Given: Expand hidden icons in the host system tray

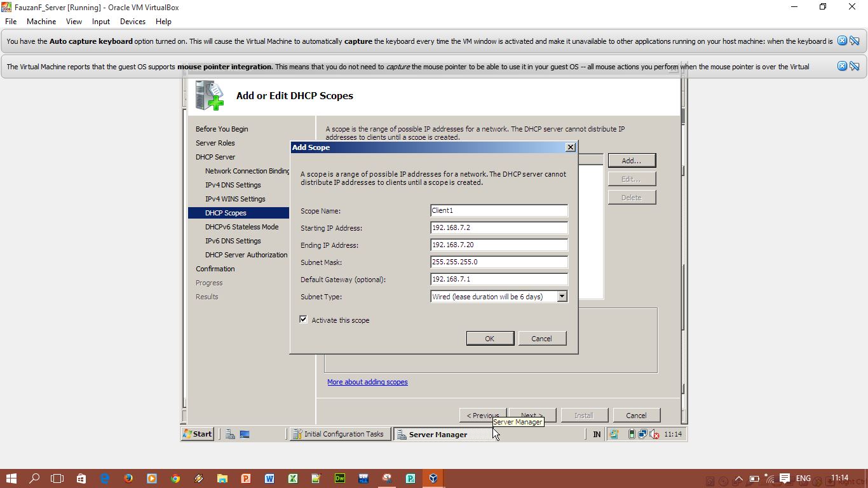Looking at the screenshot, I should [x=738, y=478].
